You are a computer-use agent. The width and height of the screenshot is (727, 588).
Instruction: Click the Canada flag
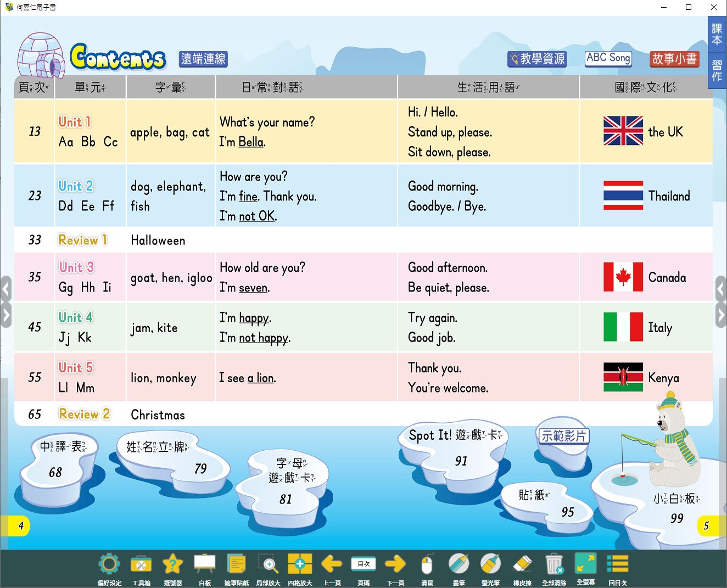point(623,277)
